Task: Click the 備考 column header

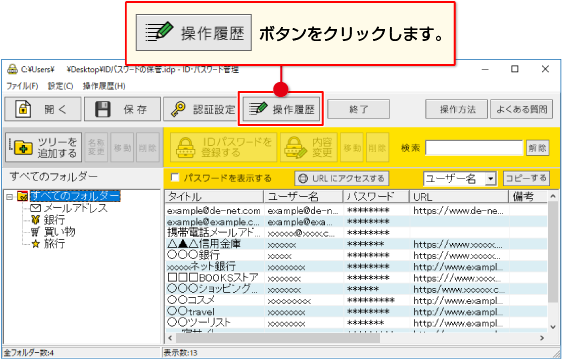Action: (x=529, y=196)
